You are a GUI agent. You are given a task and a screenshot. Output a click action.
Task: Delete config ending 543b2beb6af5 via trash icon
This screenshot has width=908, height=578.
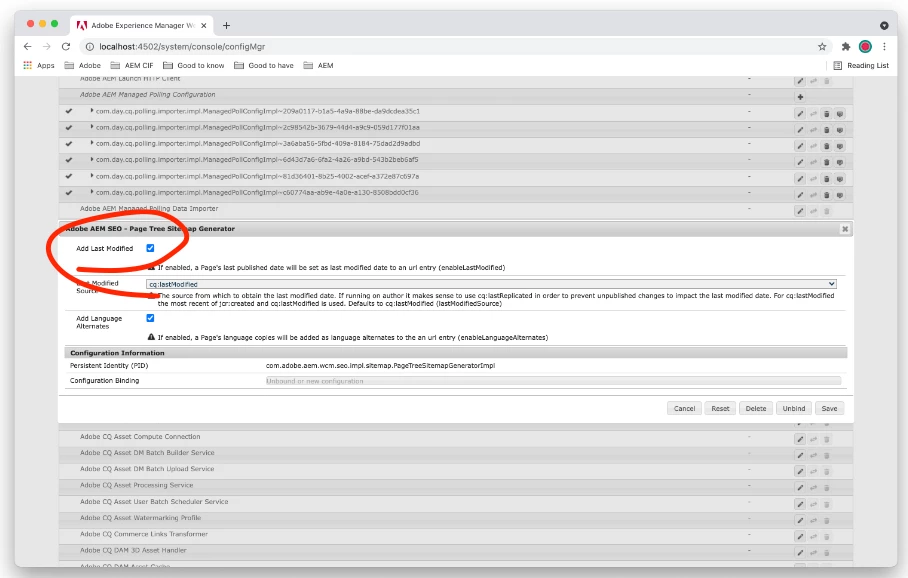pos(827,163)
